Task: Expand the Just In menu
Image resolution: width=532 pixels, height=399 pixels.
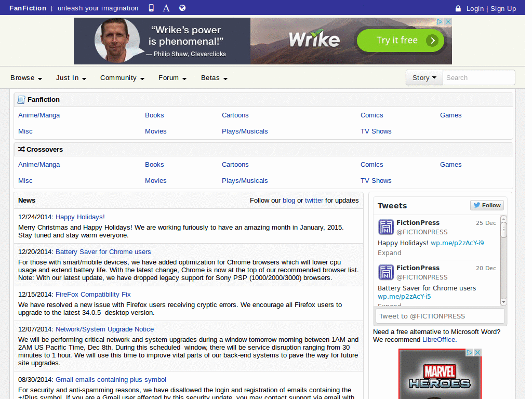Action: point(71,78)
